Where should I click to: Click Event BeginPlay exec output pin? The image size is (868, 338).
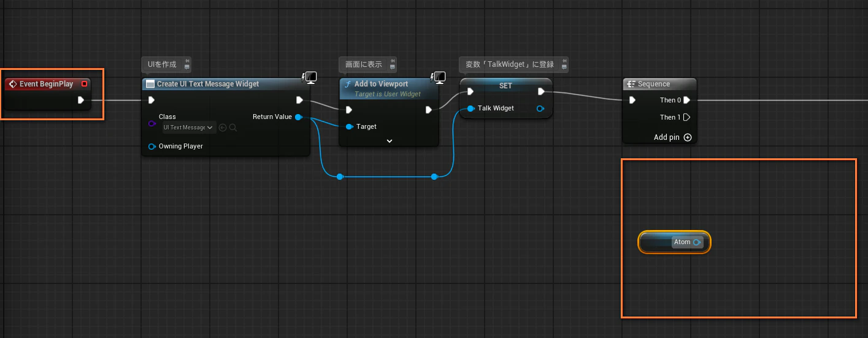[x=81, y=100]
